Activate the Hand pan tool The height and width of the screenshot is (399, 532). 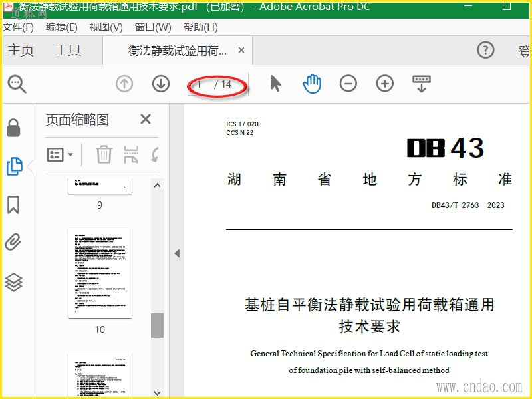312,84
